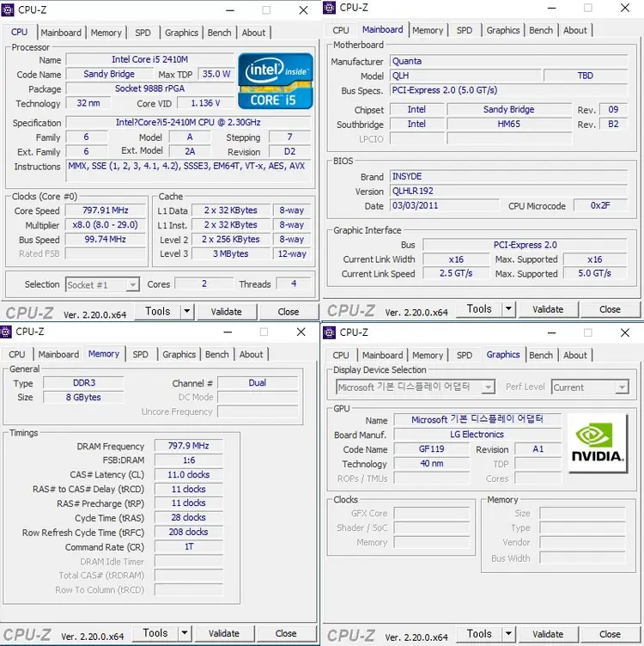644x646 pixels.
Task: Click Tools button in Graphics window
Action: (x=479, y=633)
